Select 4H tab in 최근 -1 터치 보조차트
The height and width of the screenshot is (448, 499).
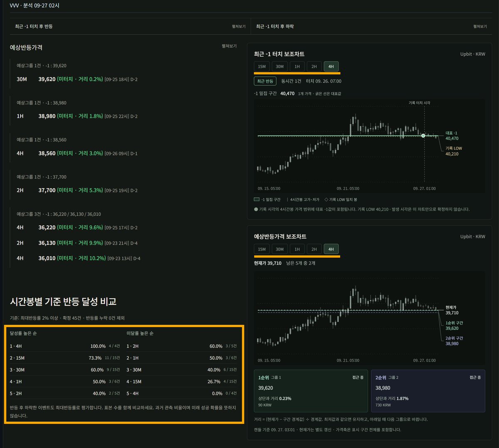click(x=331, y=67)
